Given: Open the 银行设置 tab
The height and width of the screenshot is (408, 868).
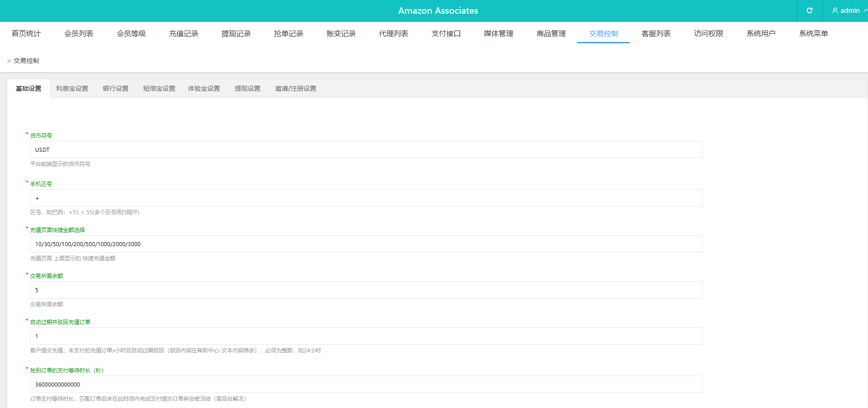Looking at the screenshot, I should (115, 88).
